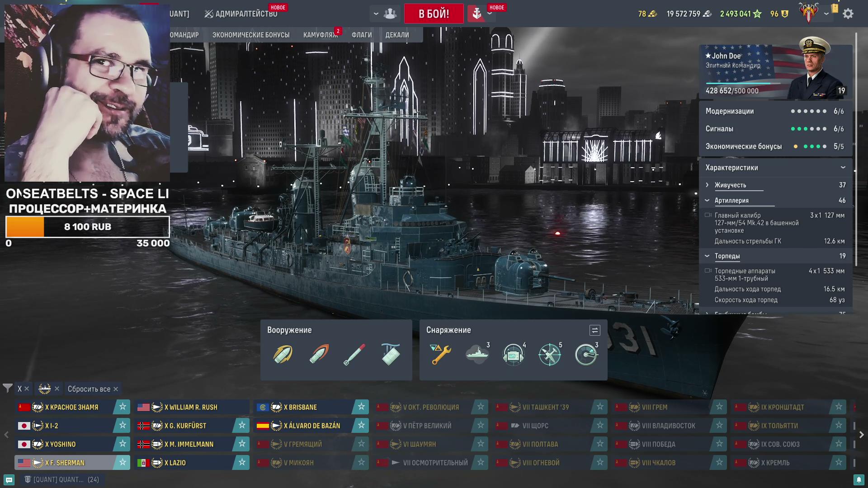Toggle favorite star for X Lazio
868x488 pixels.
242,462
